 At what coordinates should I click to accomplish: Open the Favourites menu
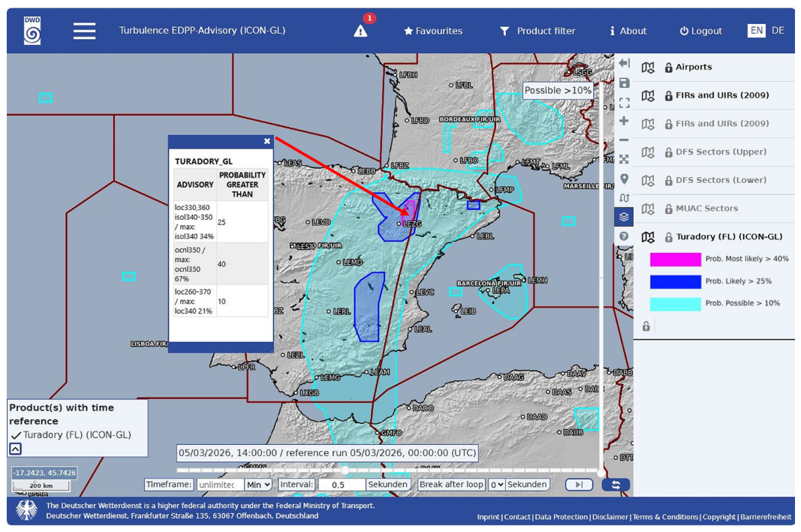[x=433, y=32]
